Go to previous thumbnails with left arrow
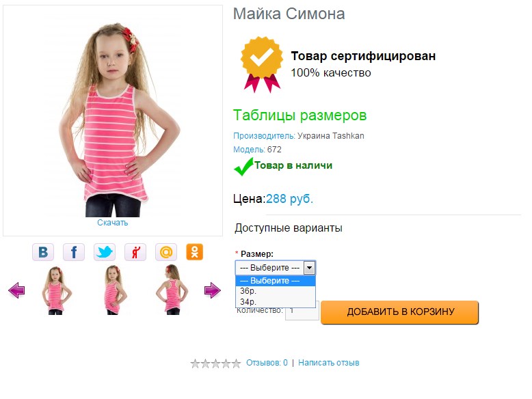Image resolution: width=532 pixels, height=399 pixels. (16, 290)
